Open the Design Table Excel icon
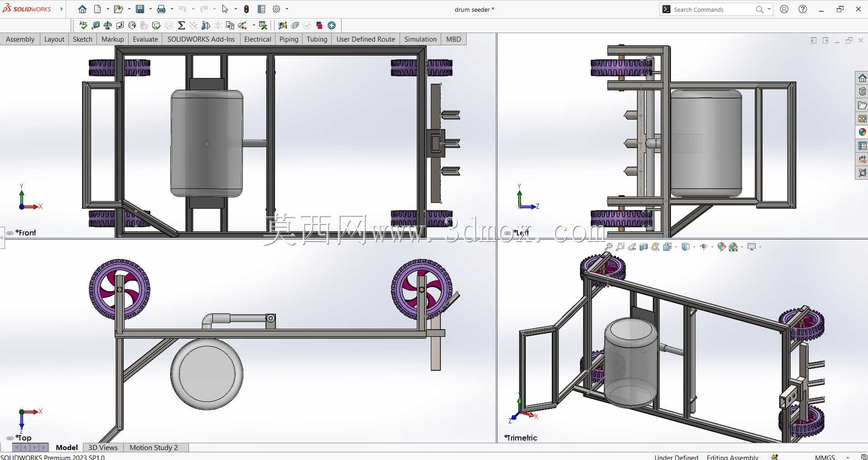This screenshot has width=868, height=460. point(263,25)
